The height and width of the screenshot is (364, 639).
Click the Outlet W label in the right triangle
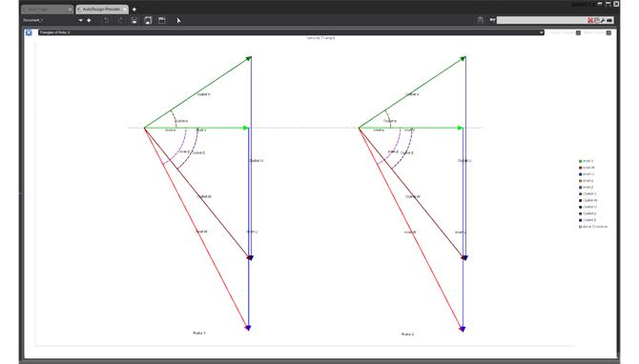coord(413,196)
